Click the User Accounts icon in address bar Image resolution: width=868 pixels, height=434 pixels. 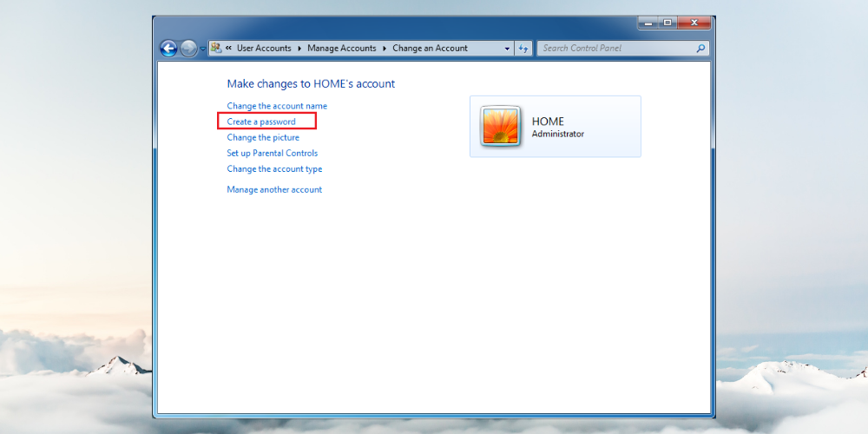(216, 48)
